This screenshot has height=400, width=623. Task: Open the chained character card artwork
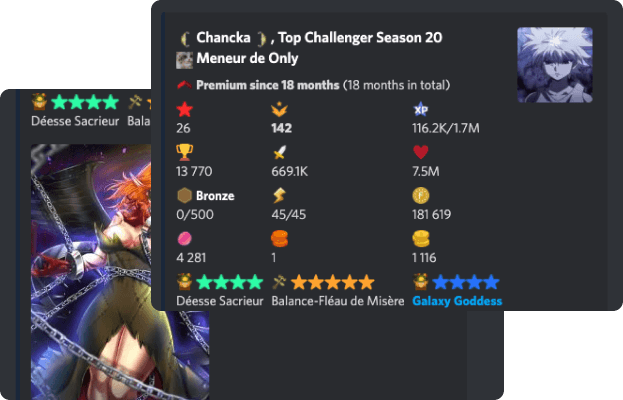pyautogui.click(x=120, y=272)
